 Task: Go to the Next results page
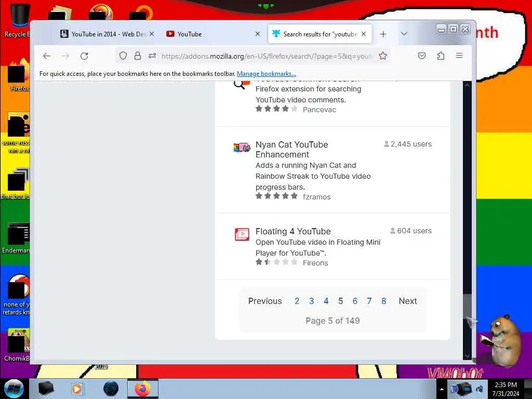(x=408, y=301)
